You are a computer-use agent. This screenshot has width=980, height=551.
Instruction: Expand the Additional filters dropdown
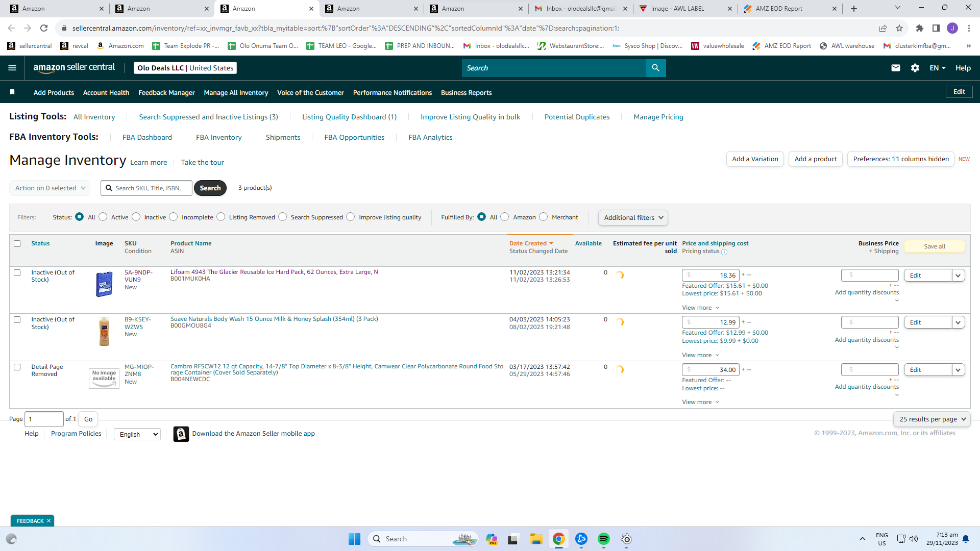[x=633, y=217]
